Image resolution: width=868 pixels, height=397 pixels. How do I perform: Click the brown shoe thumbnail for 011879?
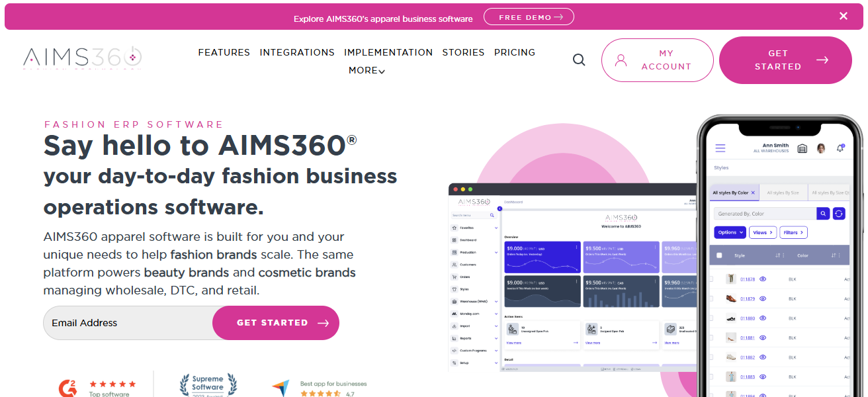(x=731, y=298)
